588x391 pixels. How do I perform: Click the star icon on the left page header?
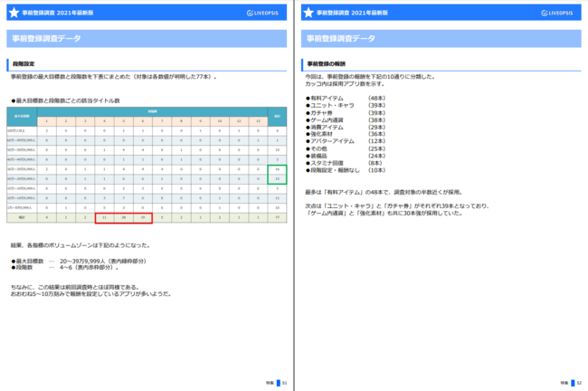(14, 13)
